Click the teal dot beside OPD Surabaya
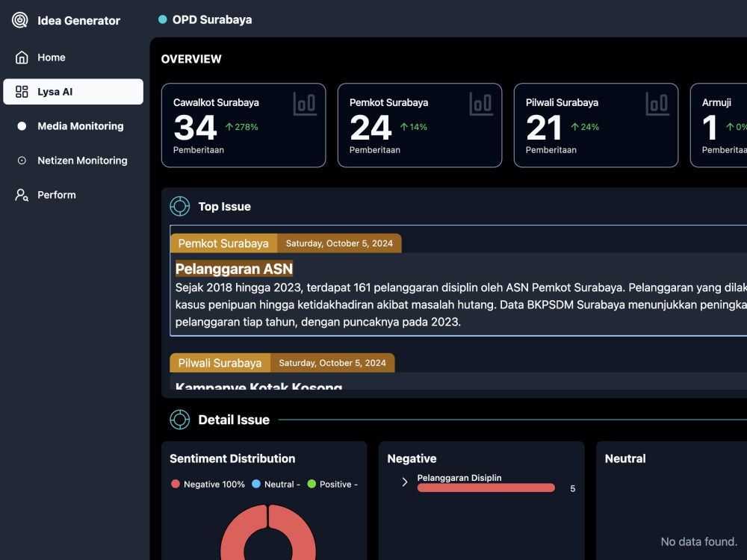747x560 pixels. point(162,19)
